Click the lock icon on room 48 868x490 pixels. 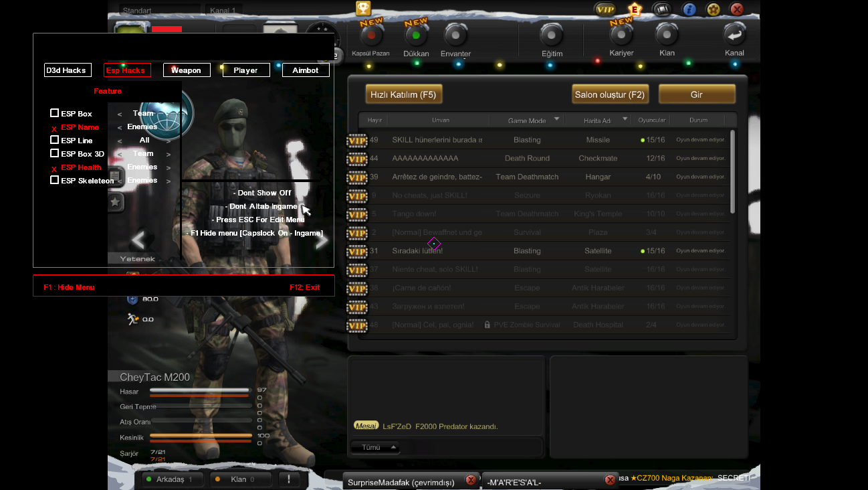[x=487, y=325]
